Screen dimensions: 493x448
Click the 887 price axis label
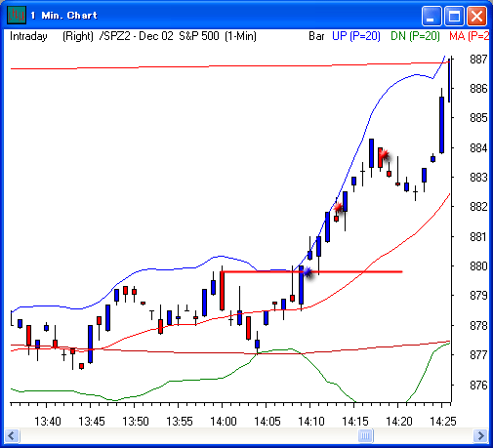click(x=478, y=60)
